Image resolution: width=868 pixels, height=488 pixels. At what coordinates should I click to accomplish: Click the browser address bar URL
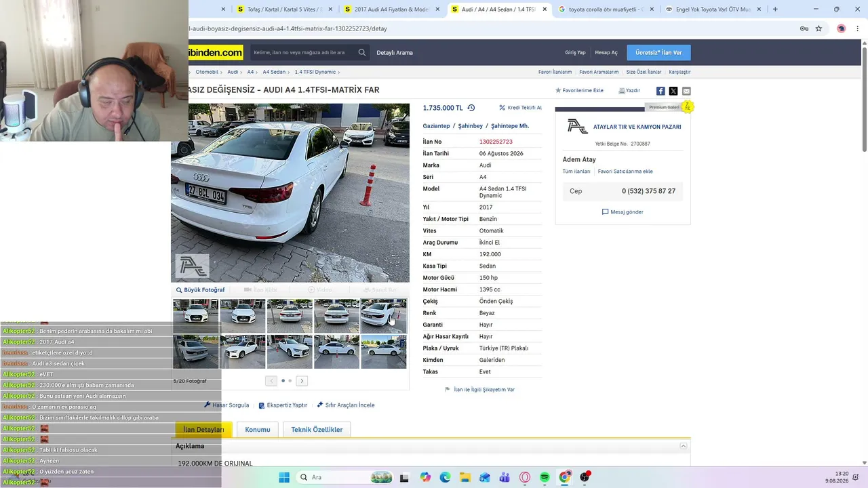(x=288, y=28)
